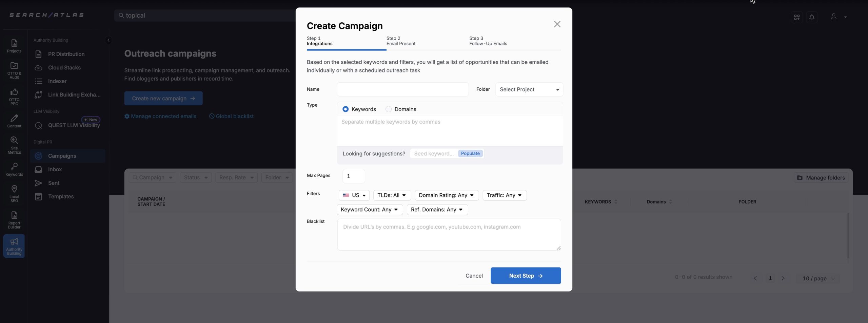This screenshot has height=323, width=868.
Task: Select the Keywords radio button
Action: [x=345, y=109]
